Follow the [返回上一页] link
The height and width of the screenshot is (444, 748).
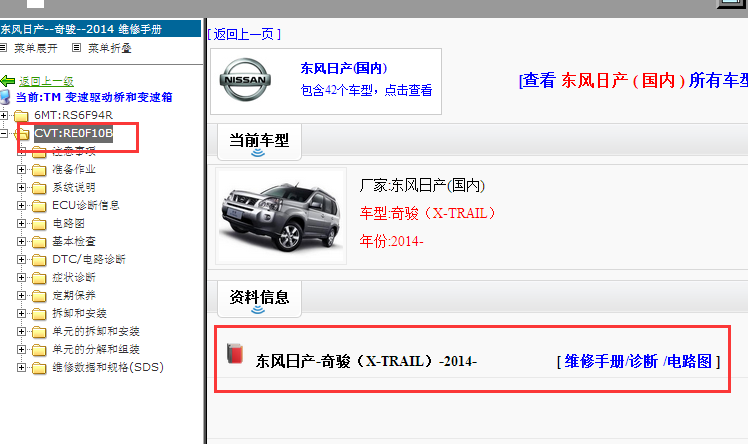(244, 34)
